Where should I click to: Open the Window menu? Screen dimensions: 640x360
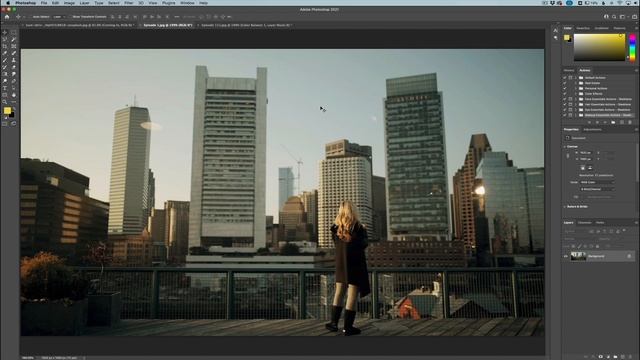click(187, 3)
